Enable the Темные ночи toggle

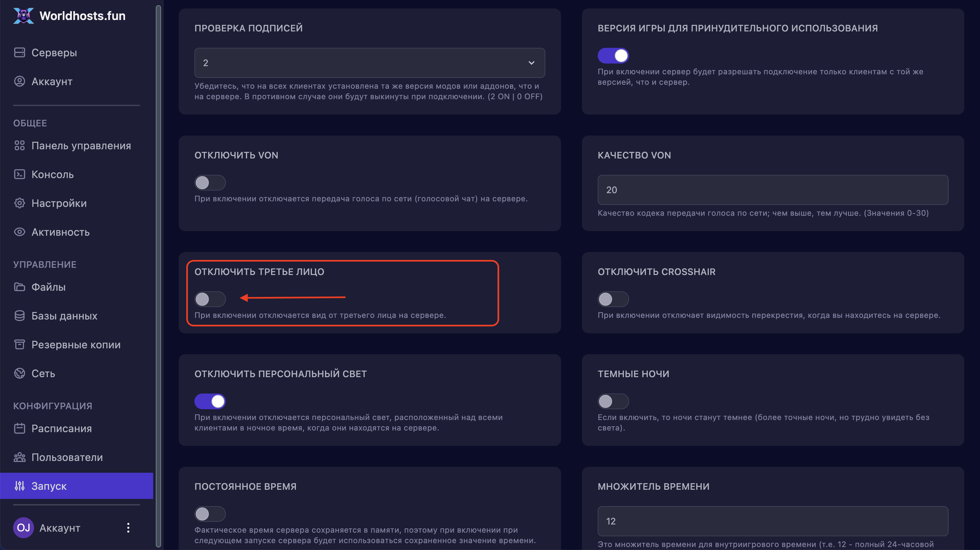point(613,401)
